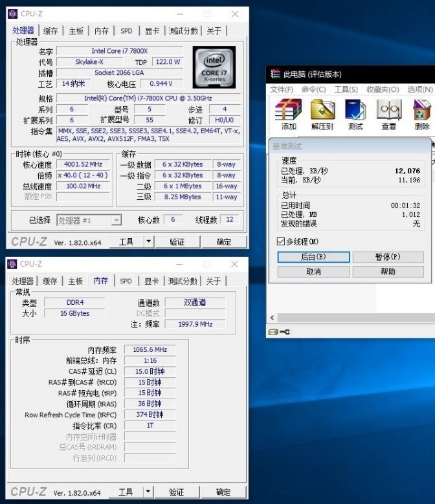Click WinRAR Add (添加) toolbar icon
The width and height of the screenshot is (435, 504).
pyautogui.click(x=289, y=114)
